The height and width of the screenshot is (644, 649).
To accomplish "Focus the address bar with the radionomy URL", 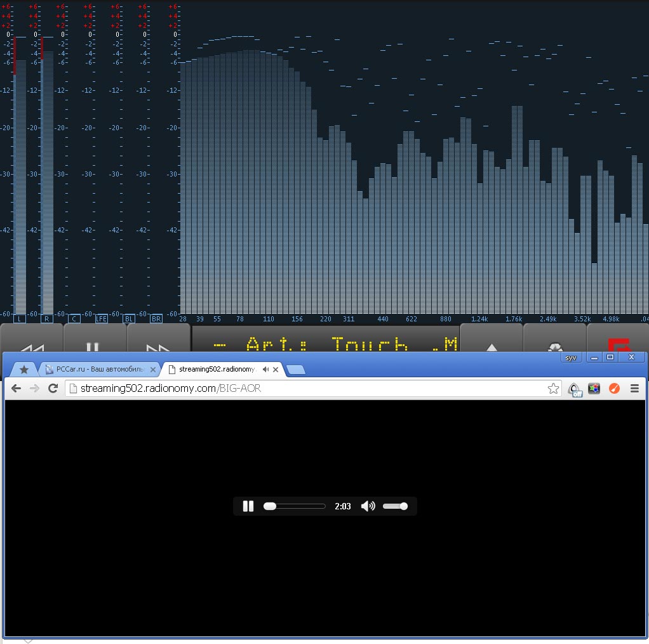I will point(313,388).
